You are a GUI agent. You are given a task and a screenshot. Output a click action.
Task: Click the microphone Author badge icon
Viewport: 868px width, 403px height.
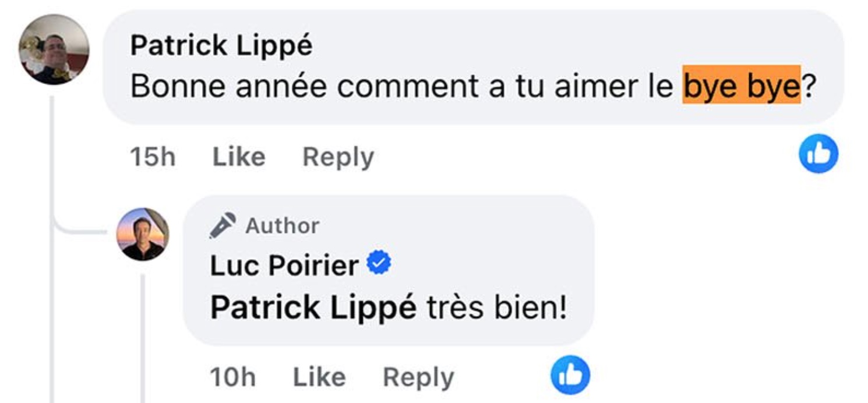click(x=222, y=225)
